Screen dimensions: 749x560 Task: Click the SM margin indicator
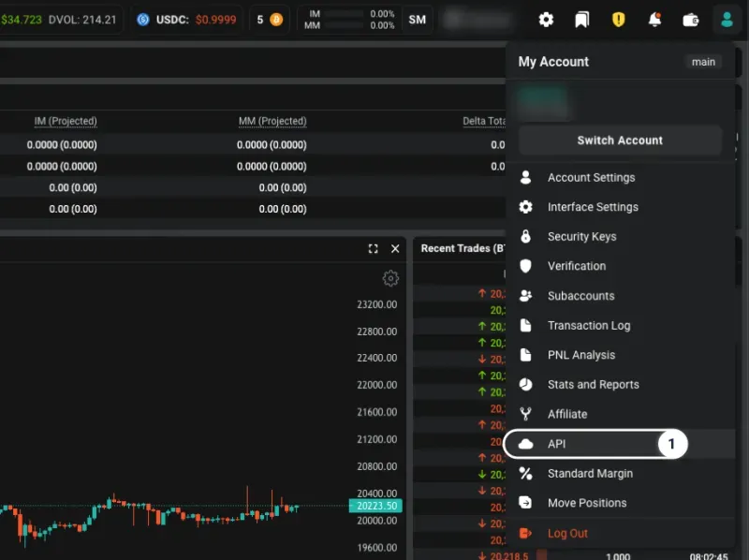(x=417, y=20)
